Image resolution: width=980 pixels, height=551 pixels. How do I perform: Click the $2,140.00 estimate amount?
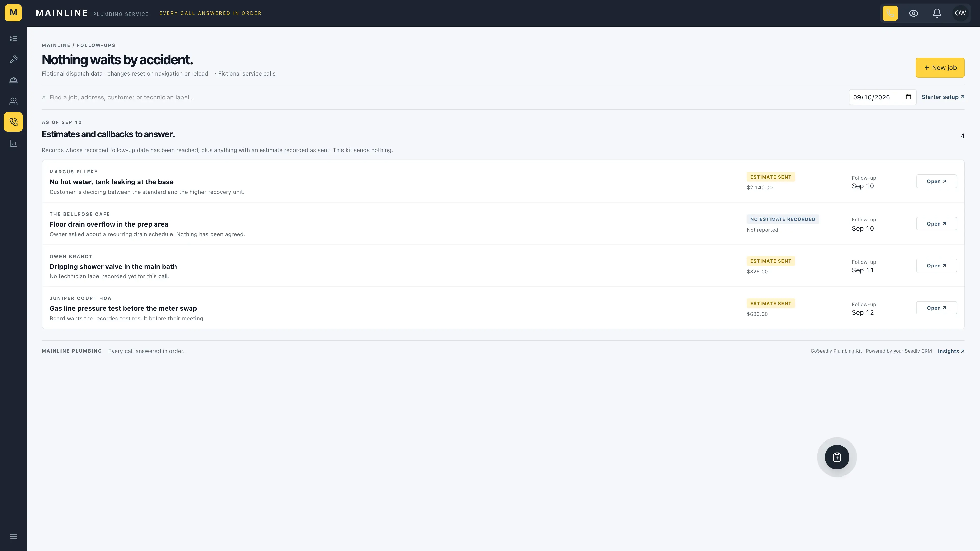pos(759,187)
